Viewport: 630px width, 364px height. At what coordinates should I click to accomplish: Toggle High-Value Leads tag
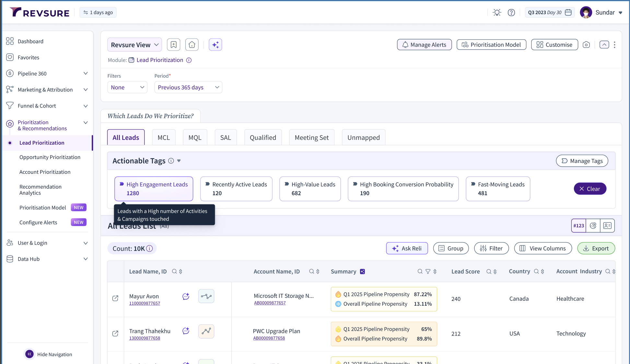point(310,189)
